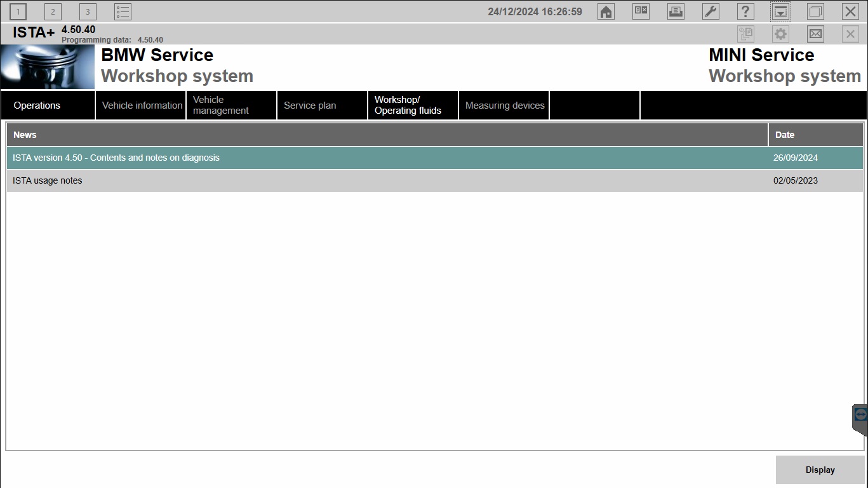Viewport: 868px width, 488px height.
Task: Click the session list icon beside tab 3
Action: pyautogui.click(x=122, y=11)
